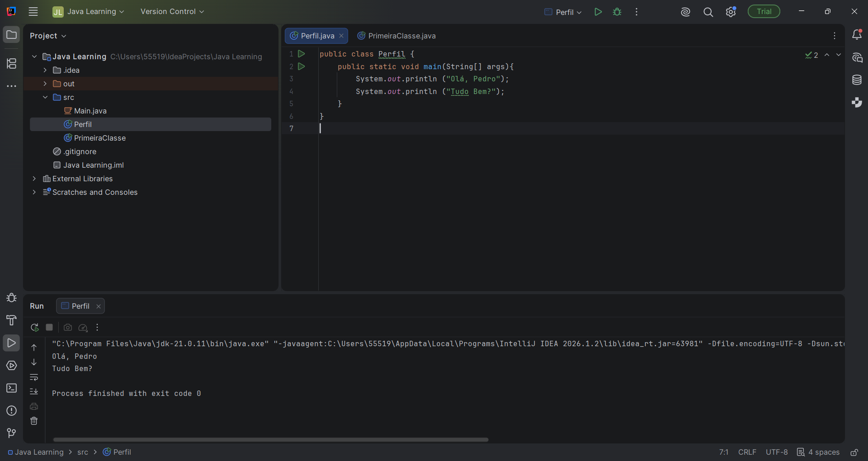
Task: Clear all console output with trash icon
Action: pos(34,421)
